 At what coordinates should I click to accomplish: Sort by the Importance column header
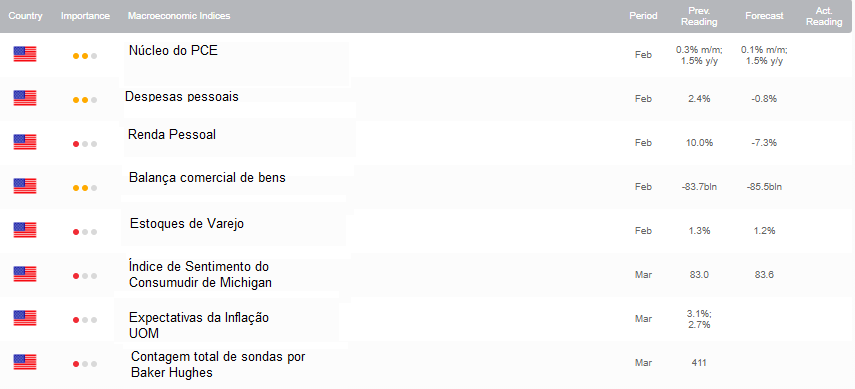coord(85,16)
